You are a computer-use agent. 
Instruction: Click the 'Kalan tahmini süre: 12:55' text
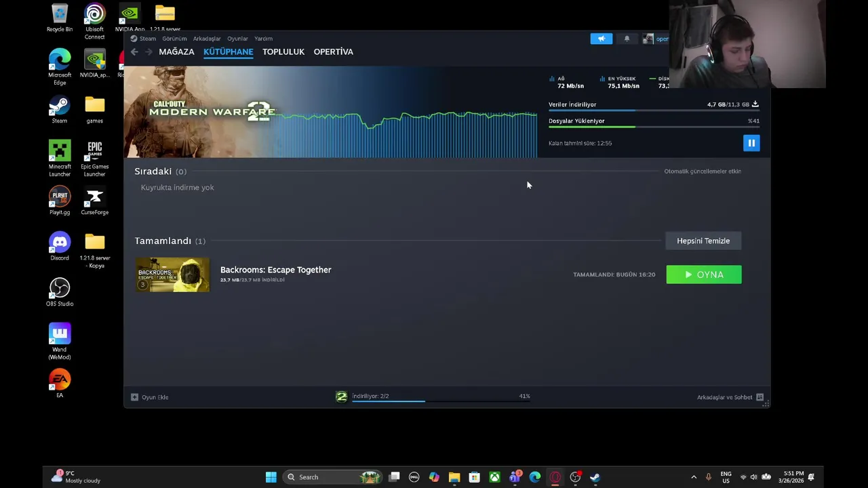[x=580, y=143]
